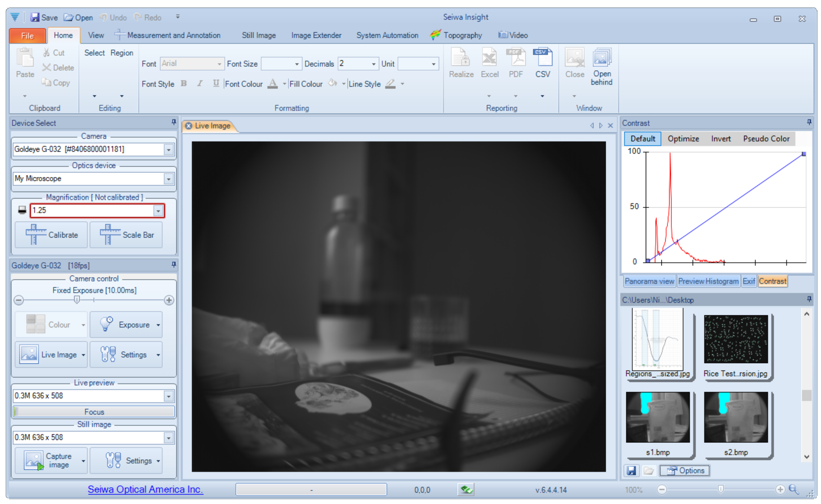Viewport: 821px width, 504px height.
Task: Open the Topography ribbon tab
Action: coord(456,35)
